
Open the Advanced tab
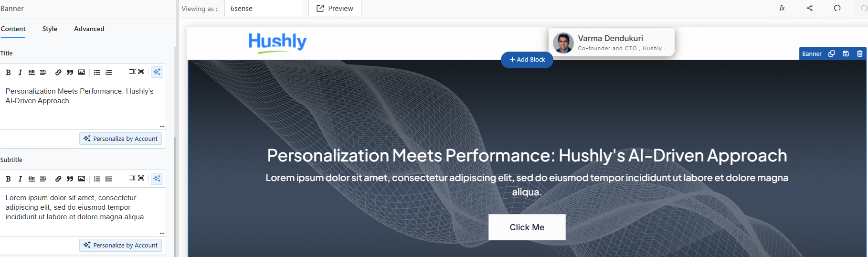tap(89, 29)
